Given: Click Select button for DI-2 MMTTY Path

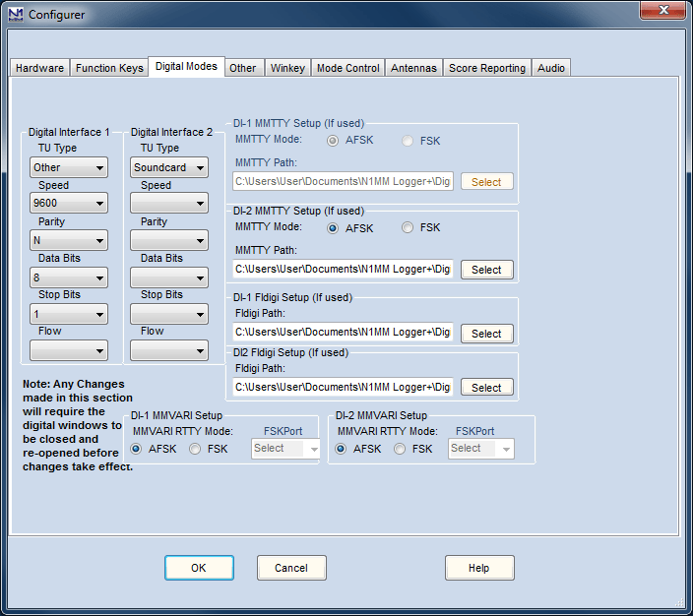Looking at the screenshot, I should point(486,270).
